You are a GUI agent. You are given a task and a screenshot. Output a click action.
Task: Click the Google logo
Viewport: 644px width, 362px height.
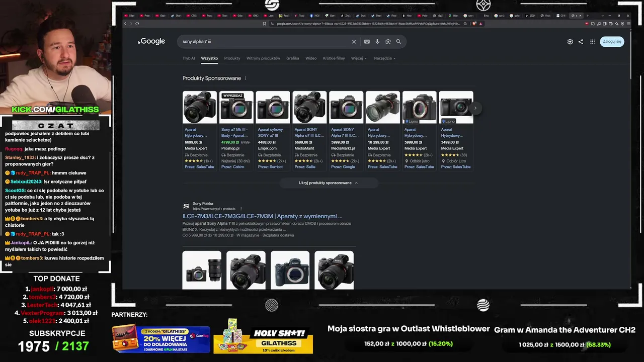click(153, 41)
